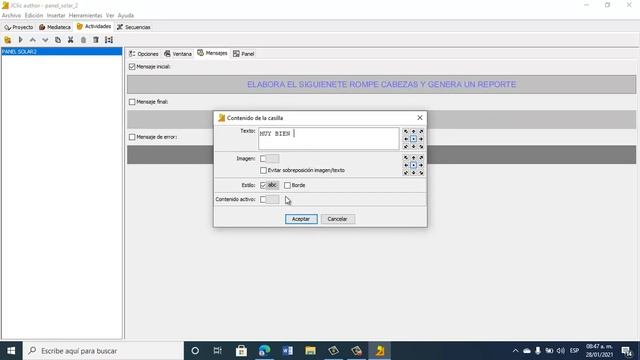The image size is (640, 360).
Task: Switch to the Mediateca tab
Action: [55, 27]
